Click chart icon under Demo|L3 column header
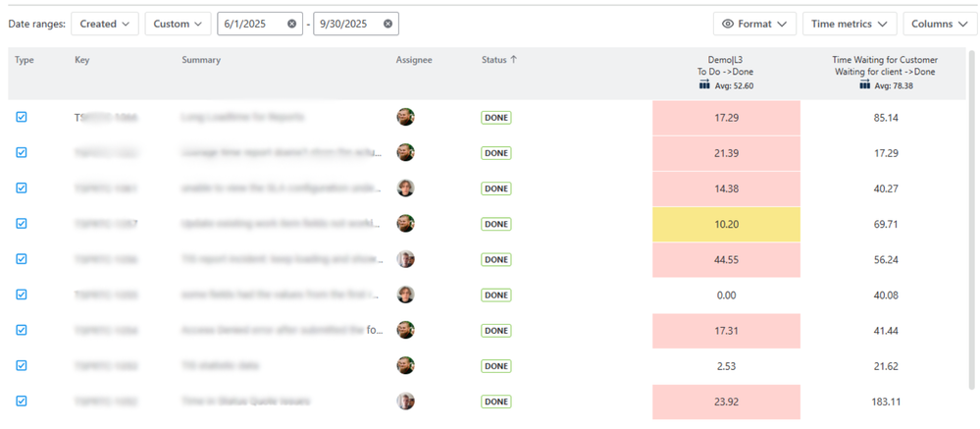Viewport: 980px width, 429px height. click(703, 85)
